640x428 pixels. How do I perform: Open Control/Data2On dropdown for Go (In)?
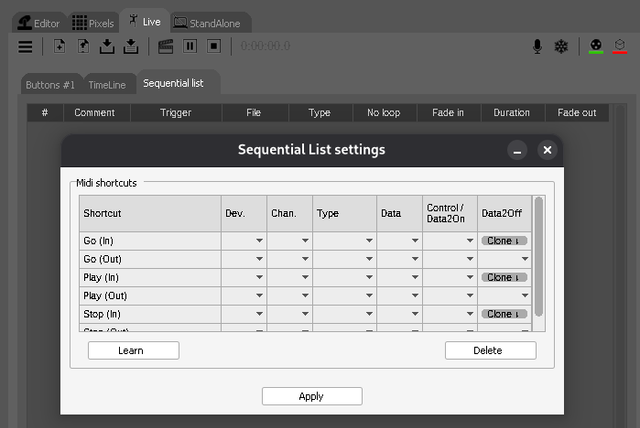(450, 241)
